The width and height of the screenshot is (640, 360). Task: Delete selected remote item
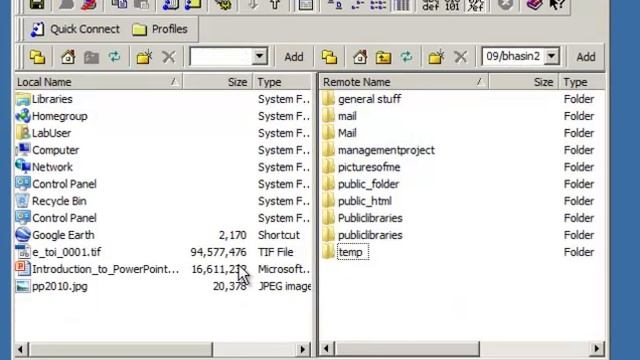pos(460,57)
